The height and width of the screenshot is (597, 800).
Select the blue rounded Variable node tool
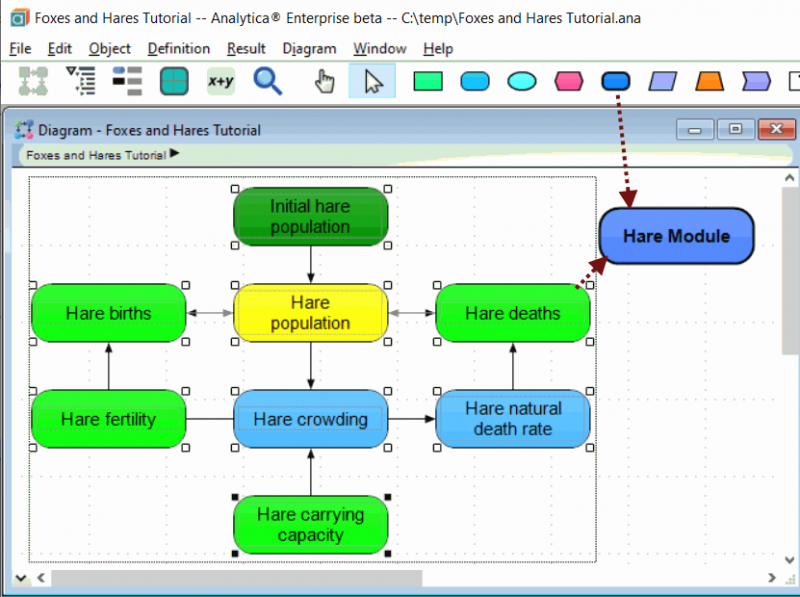pos(474,82)
